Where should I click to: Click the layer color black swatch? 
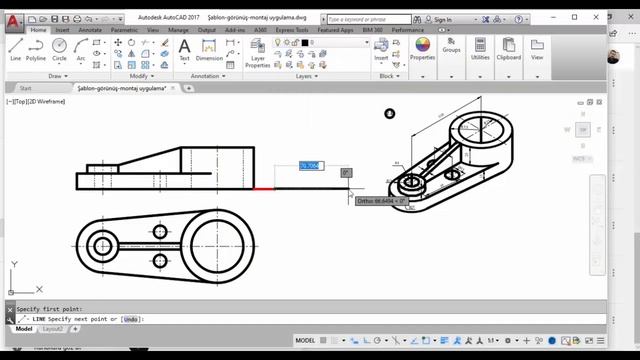pos(305,42)
